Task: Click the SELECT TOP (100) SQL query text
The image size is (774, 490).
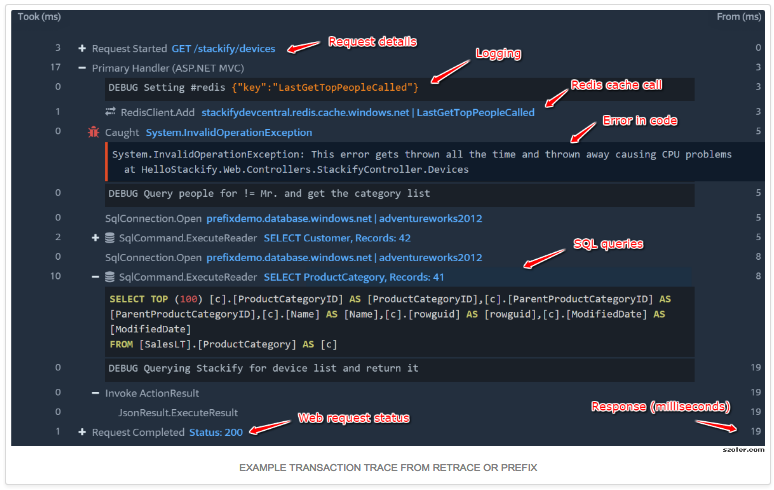Action: point(399,322)
